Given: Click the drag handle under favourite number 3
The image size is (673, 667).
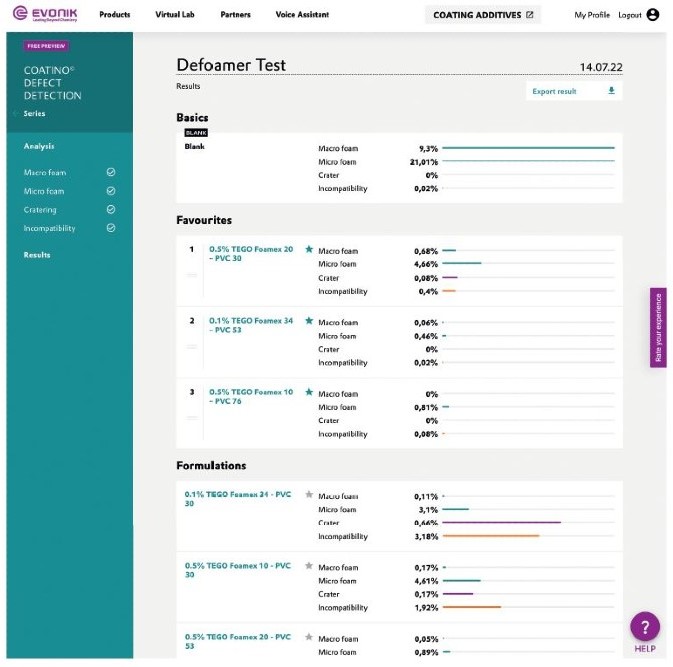Looking at the screenshot, I should 192,418.
